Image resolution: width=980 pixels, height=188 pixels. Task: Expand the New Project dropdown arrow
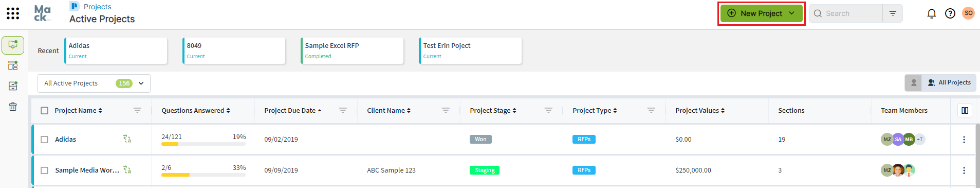tap(792, 13)
